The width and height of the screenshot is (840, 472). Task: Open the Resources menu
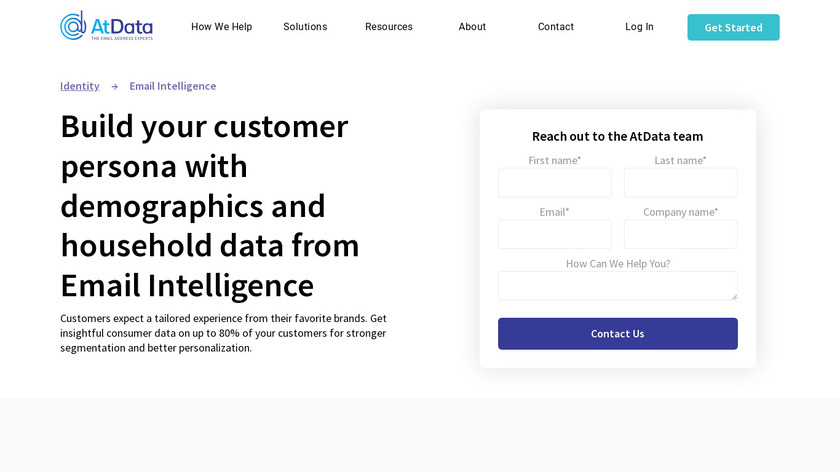(389, 27)
